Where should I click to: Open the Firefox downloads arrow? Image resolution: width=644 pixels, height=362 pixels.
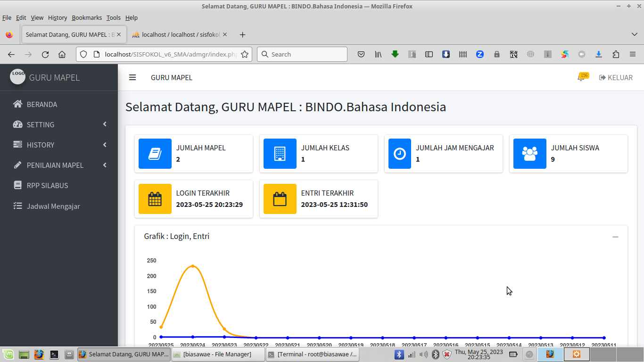(599, 54)
